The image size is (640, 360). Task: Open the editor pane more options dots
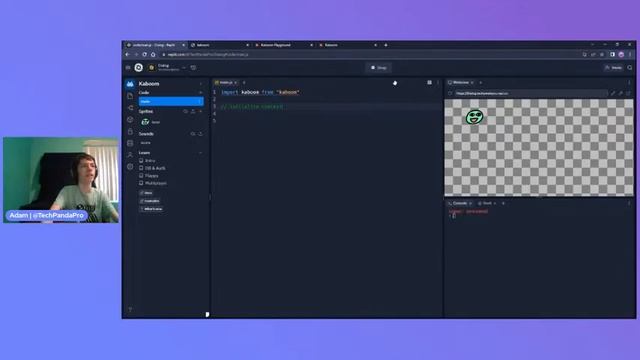[x=438, y=82]
